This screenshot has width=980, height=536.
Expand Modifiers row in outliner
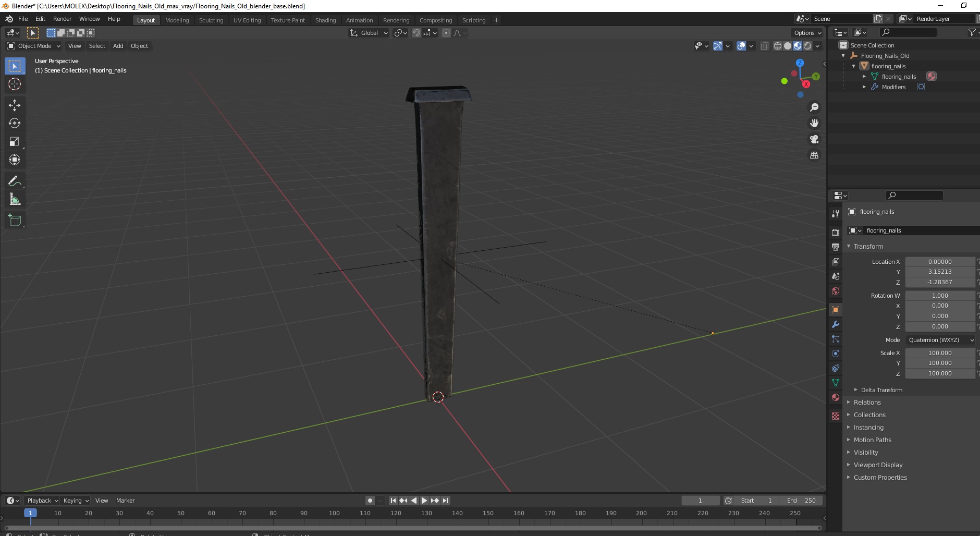click(864, 87)
